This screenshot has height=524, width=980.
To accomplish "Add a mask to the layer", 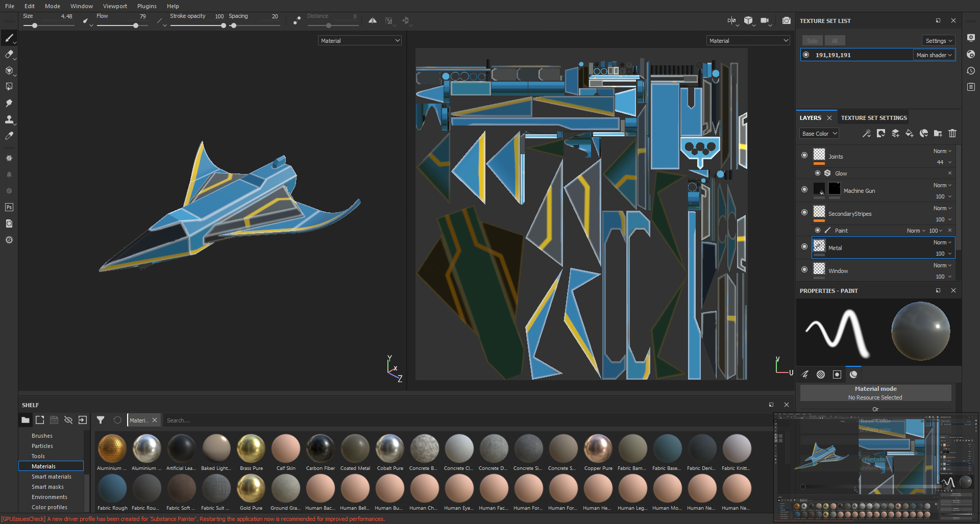I will coord(881,133).
